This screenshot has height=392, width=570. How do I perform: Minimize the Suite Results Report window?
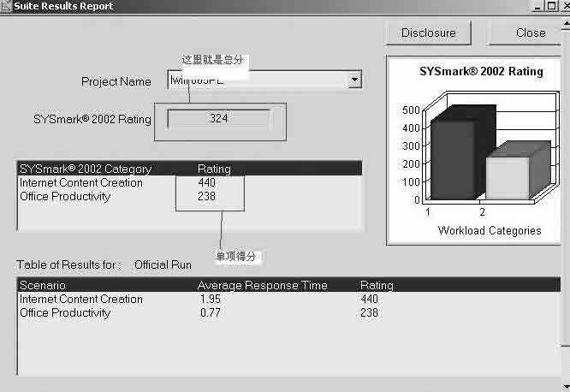pyautogui.click(x=537, y=6)
